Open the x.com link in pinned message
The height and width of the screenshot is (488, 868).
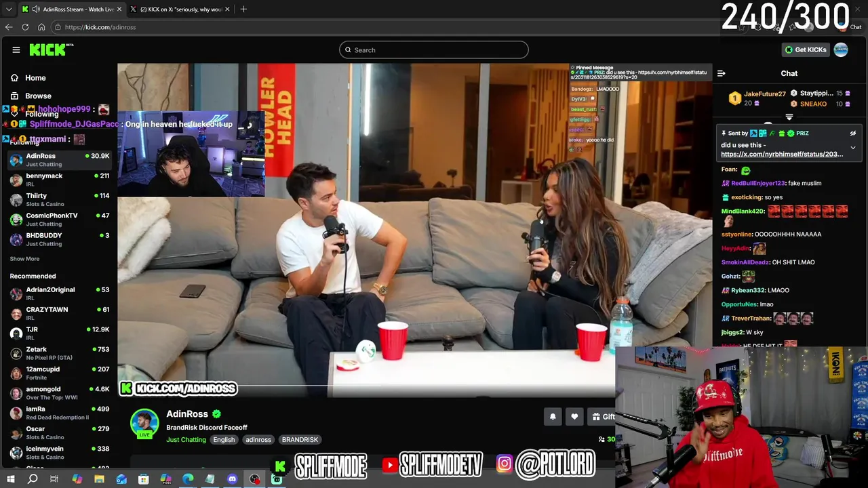[x=782, y=155]
